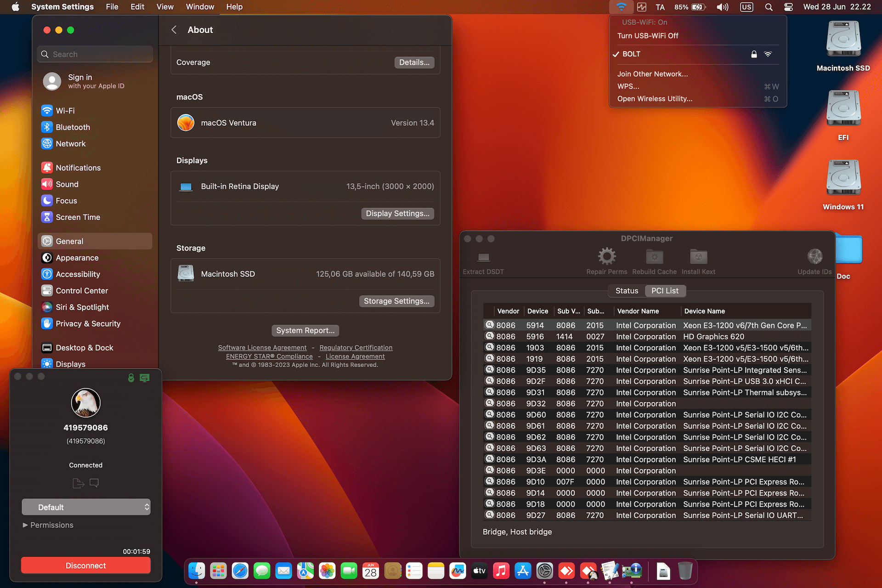
Task: Open Focus in the Settings sidebar
Action: click(95, 201)
